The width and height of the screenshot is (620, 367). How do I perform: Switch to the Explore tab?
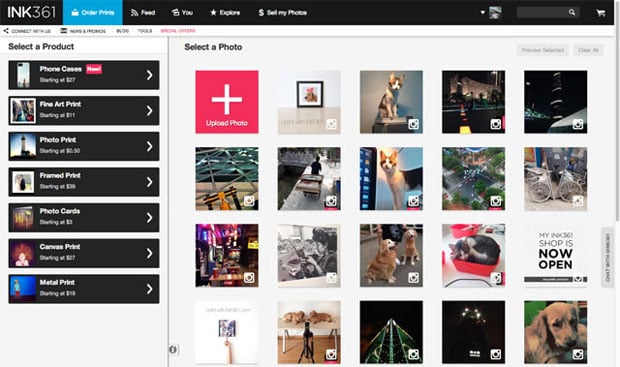(225, 13)
